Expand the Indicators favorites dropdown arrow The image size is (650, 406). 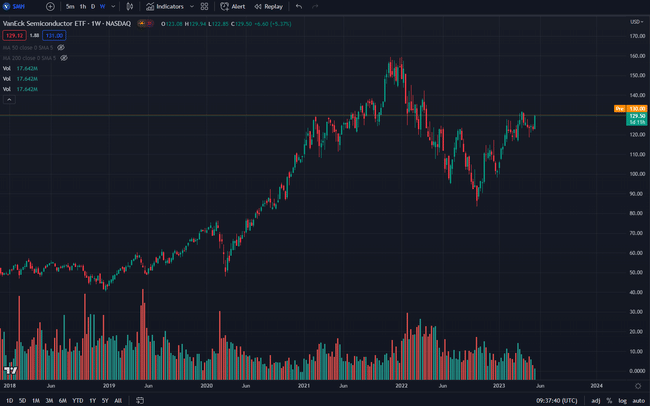190,6
